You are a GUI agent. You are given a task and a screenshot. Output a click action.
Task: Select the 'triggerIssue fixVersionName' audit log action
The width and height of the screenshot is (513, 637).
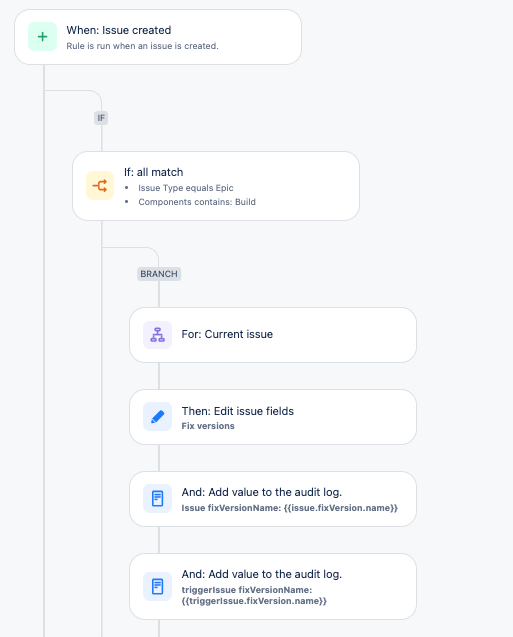273,586
